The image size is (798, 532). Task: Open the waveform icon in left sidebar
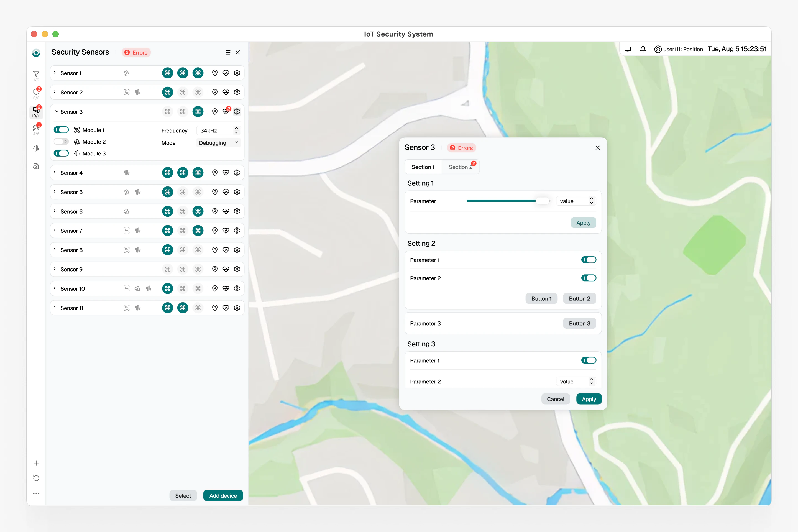pyautogui.click(x=36, y=148)
